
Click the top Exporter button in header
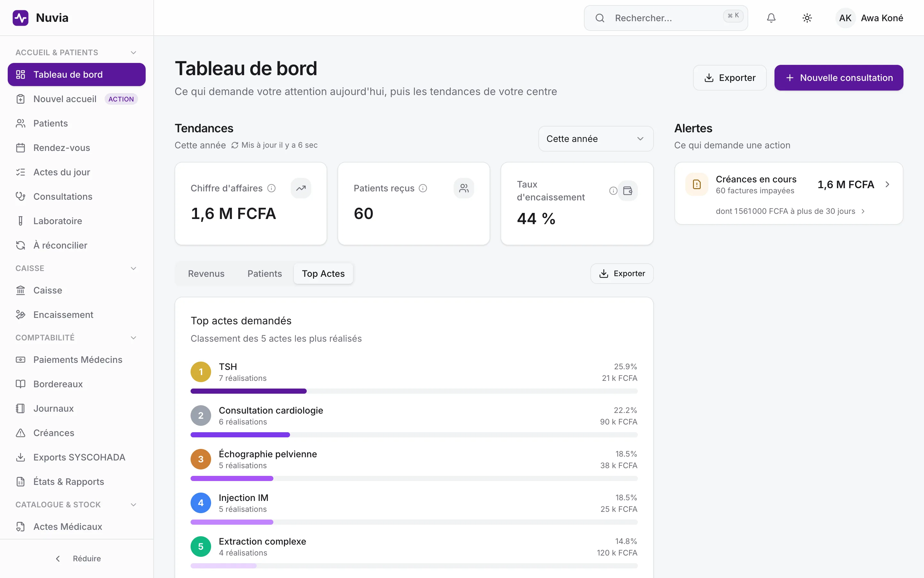(730, 78)
